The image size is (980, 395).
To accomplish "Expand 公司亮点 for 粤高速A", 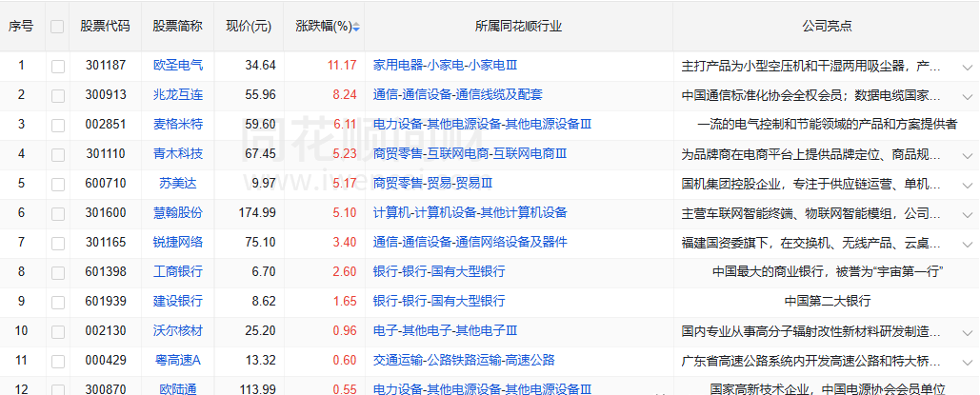I will click(x=969, y=362).
